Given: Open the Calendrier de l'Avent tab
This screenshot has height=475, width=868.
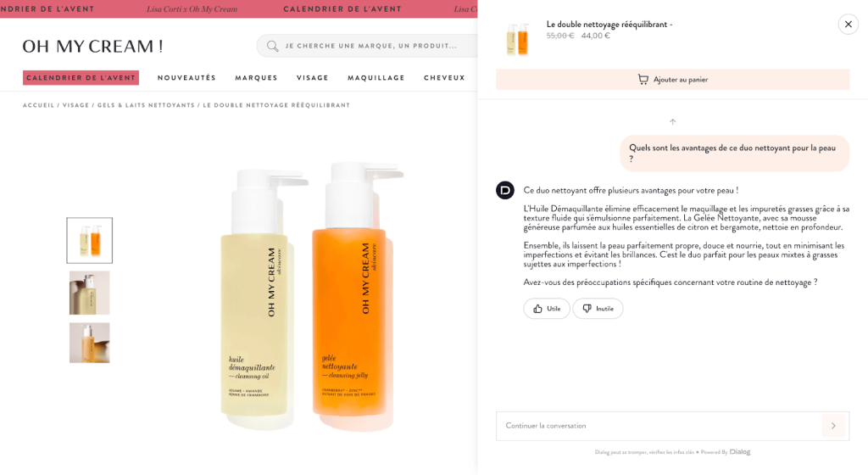Looking at the screenshot, I should coord(81,77).
